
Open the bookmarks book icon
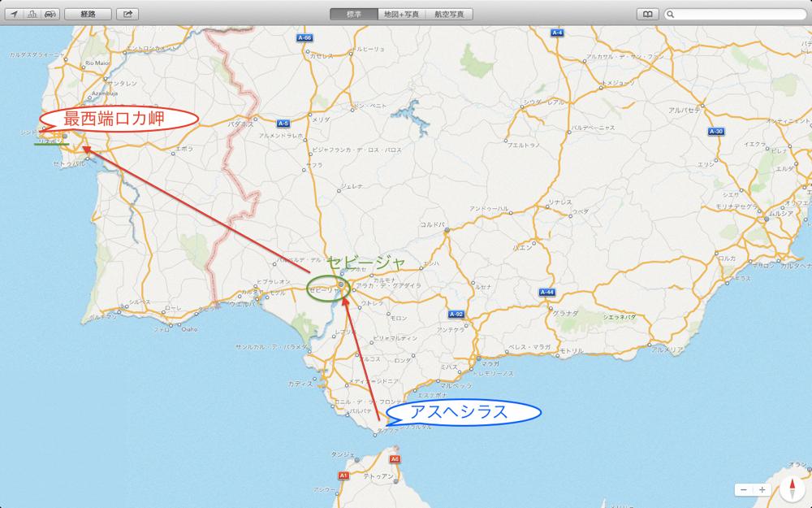coord(648,14)
